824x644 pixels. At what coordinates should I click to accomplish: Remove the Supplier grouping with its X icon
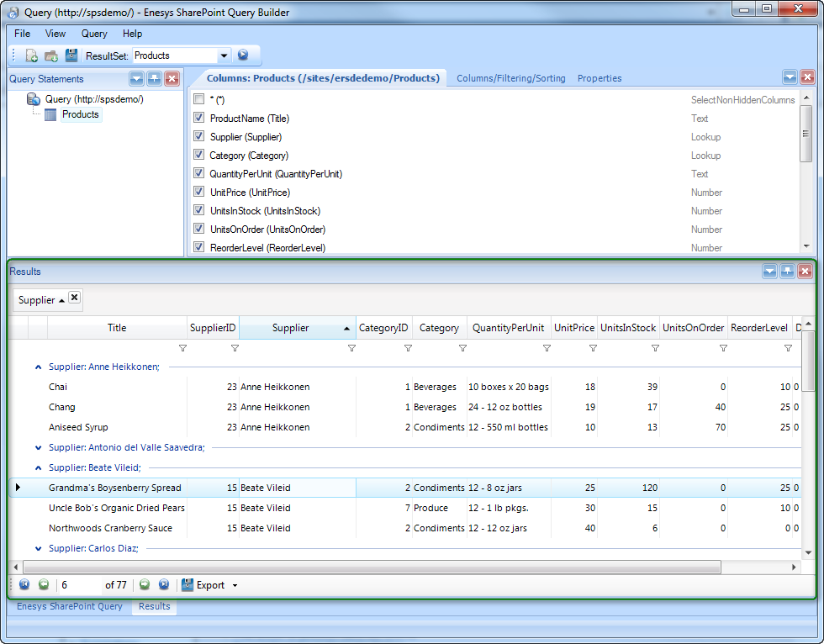74,298
